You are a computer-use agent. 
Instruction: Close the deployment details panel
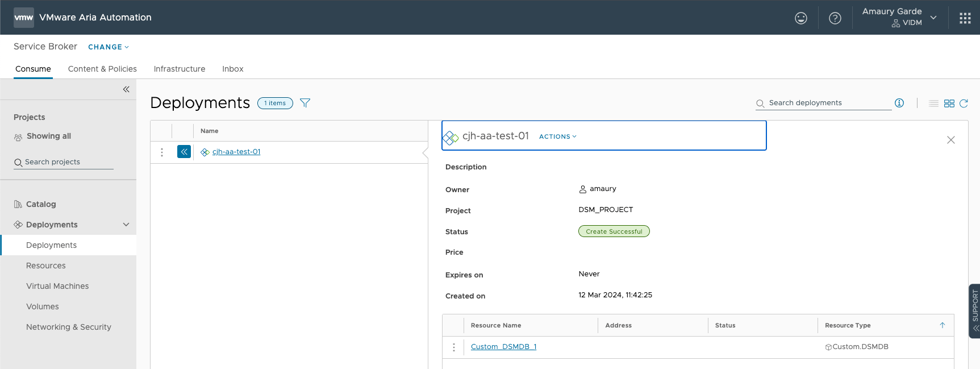pyautogui.click(x=951, y=140)
